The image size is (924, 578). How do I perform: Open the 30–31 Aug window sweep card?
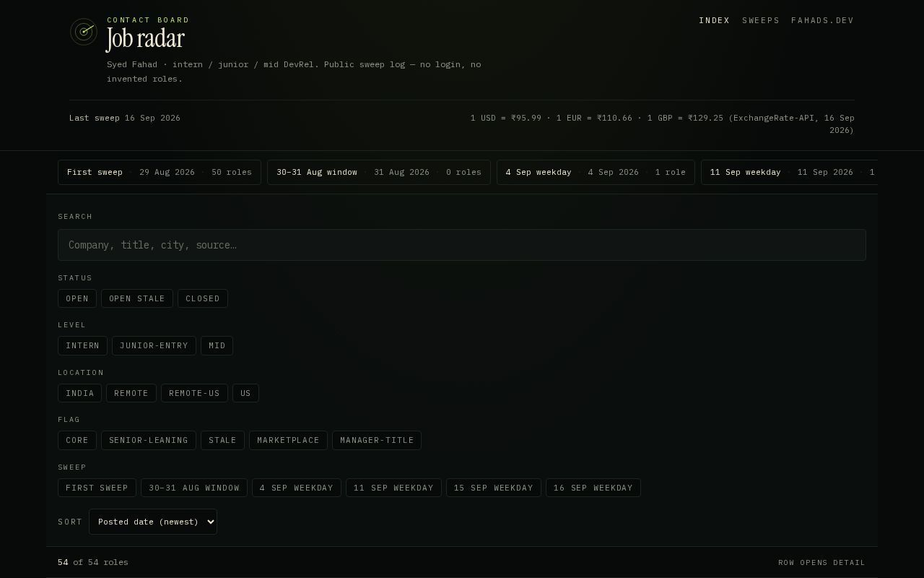coord(379,172)
